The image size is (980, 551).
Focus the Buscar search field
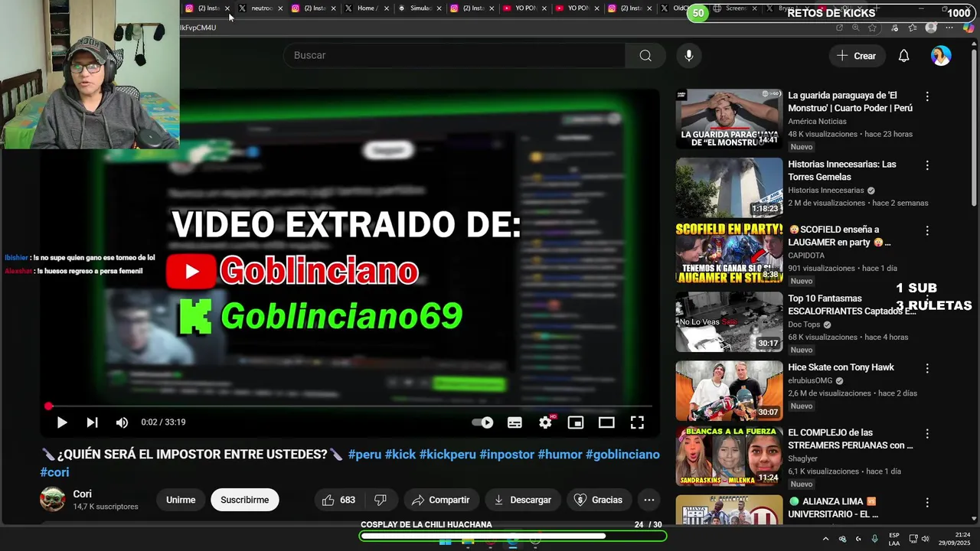coord(454,55)
